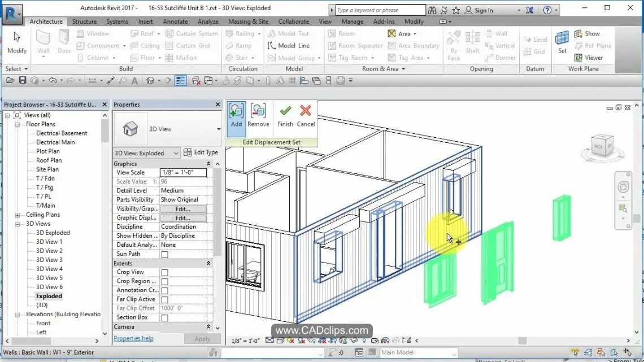Open the 3D Exploded view item
The image size is (644, 362).
[53, 233]
